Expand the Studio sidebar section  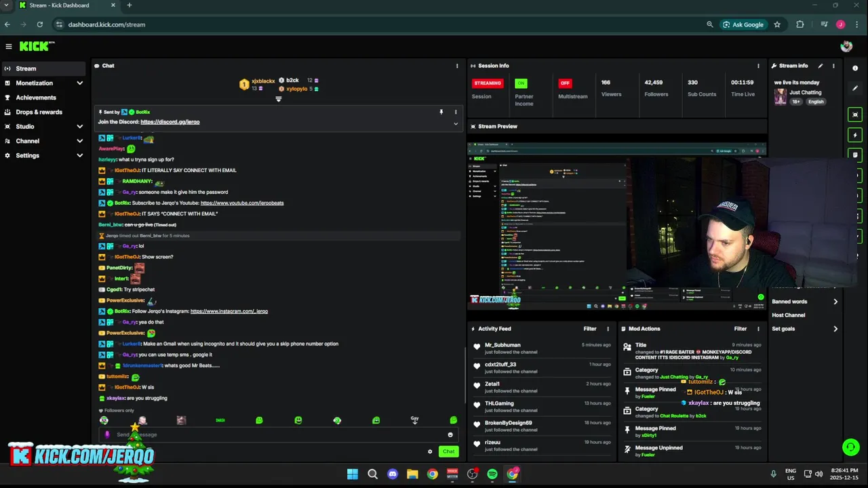pyautogui.click(x=44, y=127)
